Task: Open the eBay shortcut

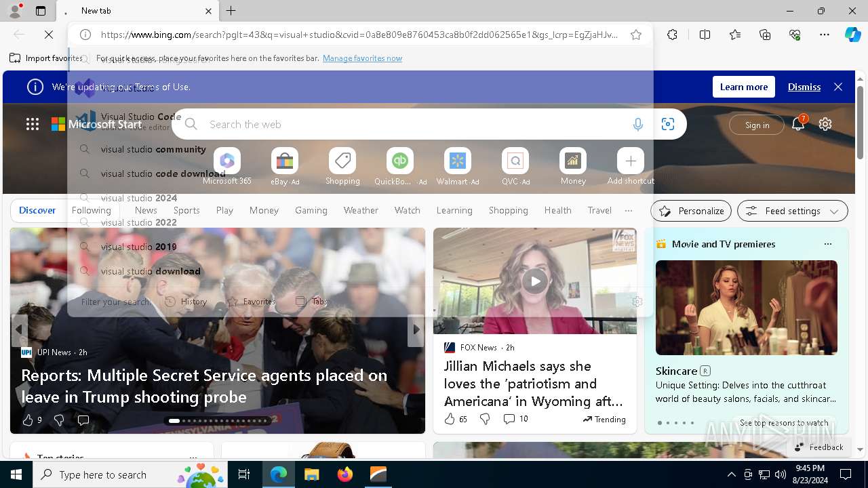Action: click(x=285, y=166)
